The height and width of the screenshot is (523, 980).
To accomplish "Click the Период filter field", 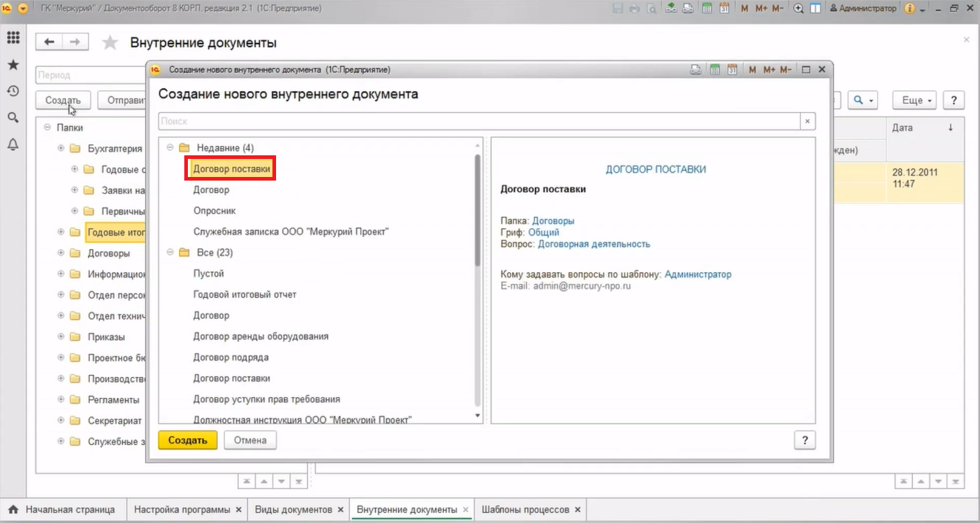I will point(91,74).
